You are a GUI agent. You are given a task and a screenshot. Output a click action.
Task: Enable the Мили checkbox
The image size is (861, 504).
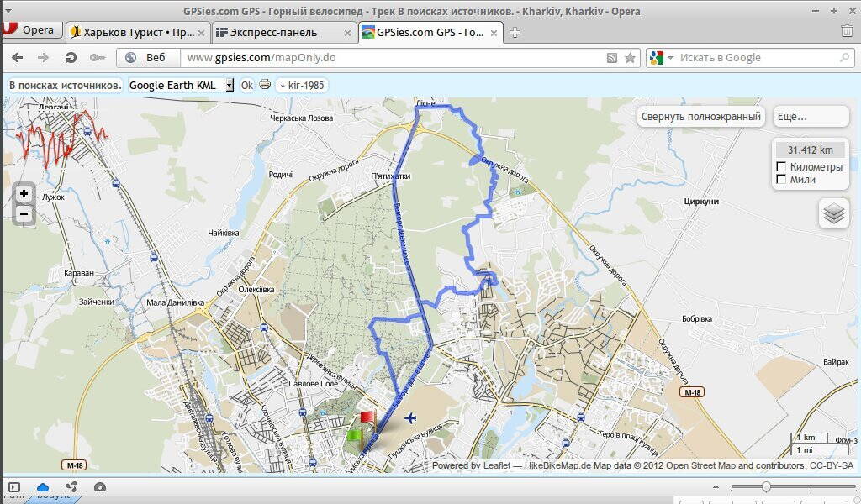pos(782,179)
